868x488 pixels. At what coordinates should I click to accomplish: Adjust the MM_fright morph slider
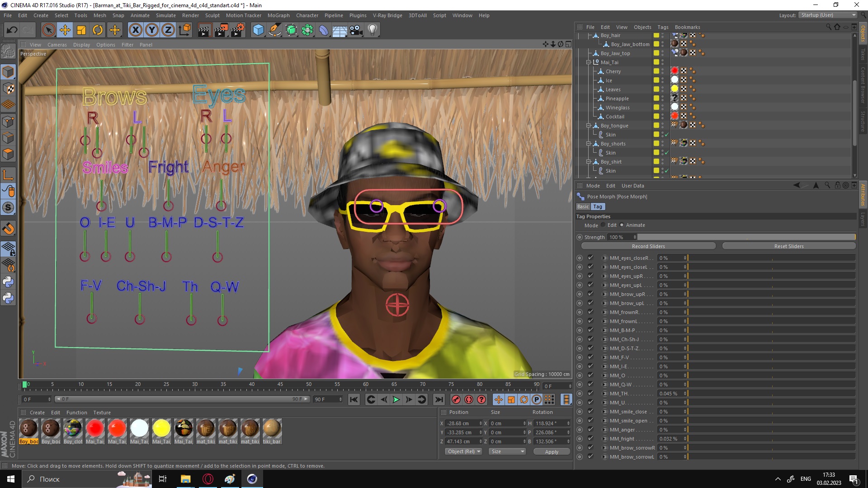tap(772, 439)
